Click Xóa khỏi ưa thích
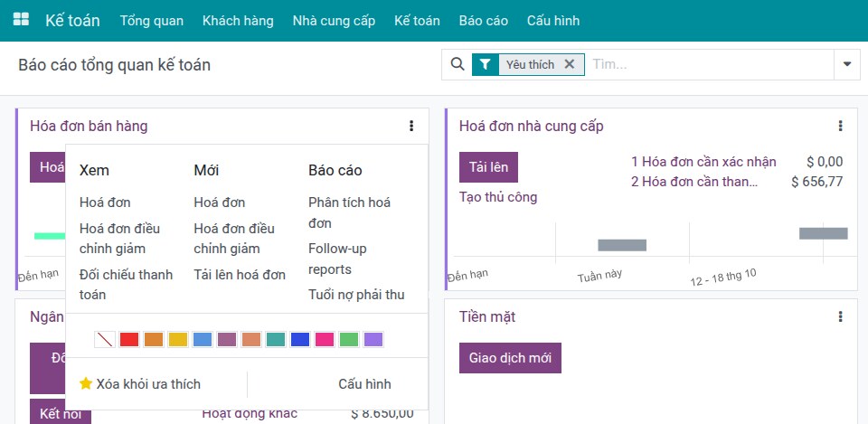 (148, 383)
